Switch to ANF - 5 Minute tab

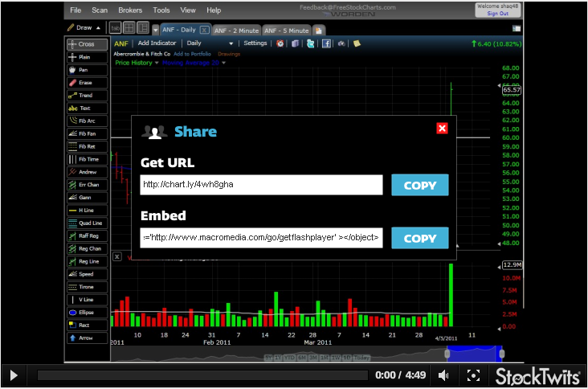pos(286,31)
